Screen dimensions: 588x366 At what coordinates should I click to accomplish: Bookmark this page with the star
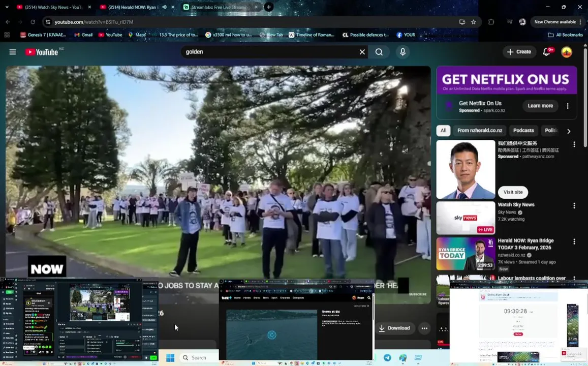tap(474, 22)
